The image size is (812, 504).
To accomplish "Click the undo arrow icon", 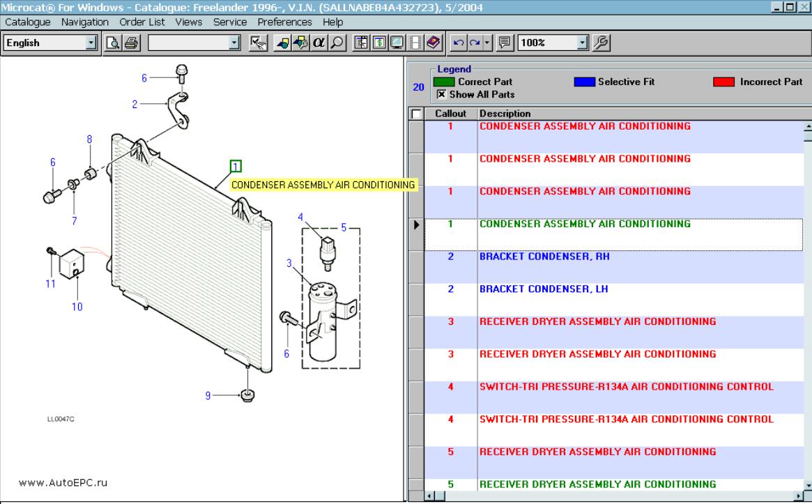I will coord(458,43).
